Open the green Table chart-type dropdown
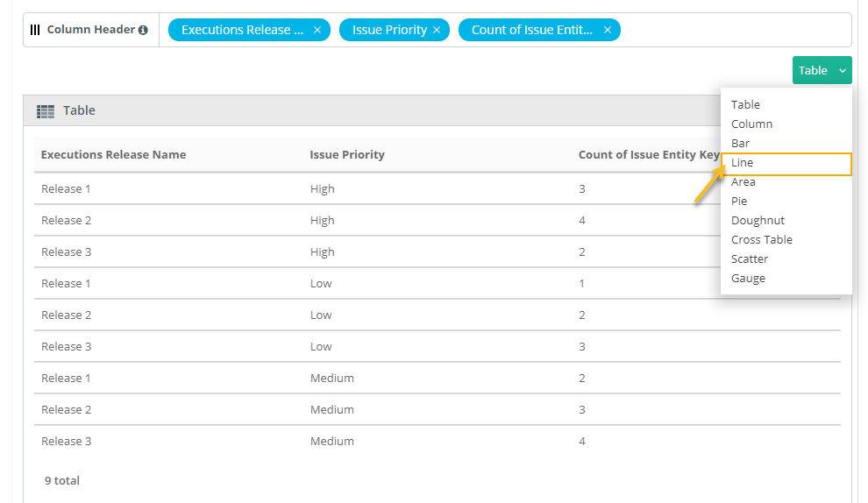 (x=822, y=70)
